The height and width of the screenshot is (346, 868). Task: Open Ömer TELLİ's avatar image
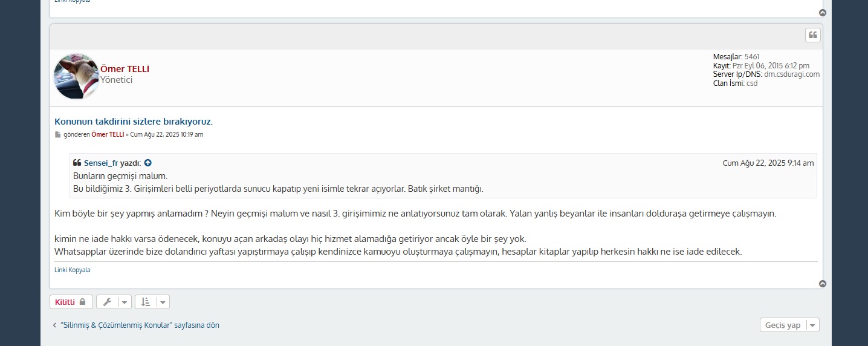point(77,76)
